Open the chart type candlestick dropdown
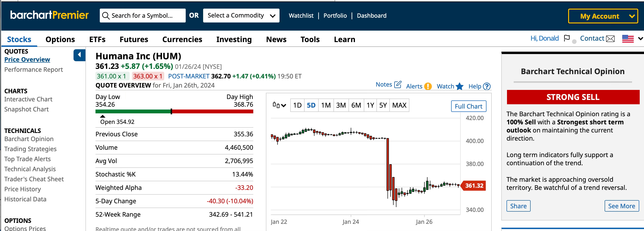The height and width of the screenshot is (231, 644). click(279, 105)
